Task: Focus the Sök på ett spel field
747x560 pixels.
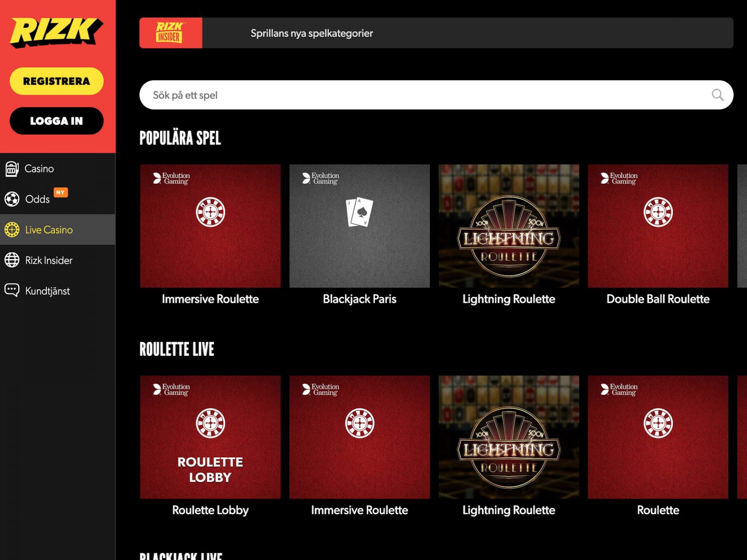Action: click(x=424, y=95)
